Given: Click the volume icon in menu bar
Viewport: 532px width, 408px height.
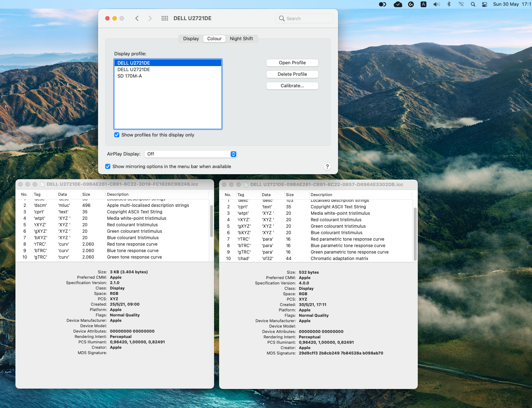Looking at the screenshot, I should click(x=436, y=4).
